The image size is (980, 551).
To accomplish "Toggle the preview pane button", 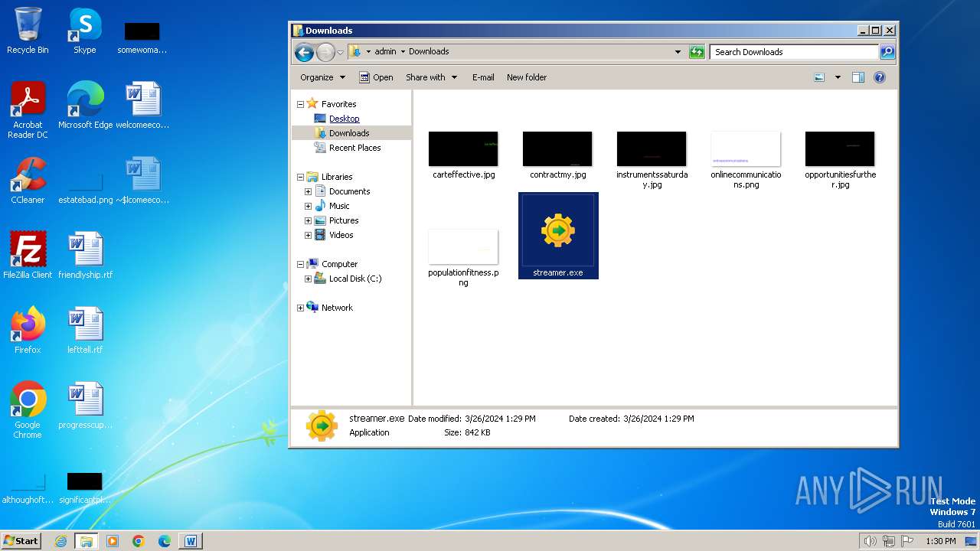I will click(858, 77).
